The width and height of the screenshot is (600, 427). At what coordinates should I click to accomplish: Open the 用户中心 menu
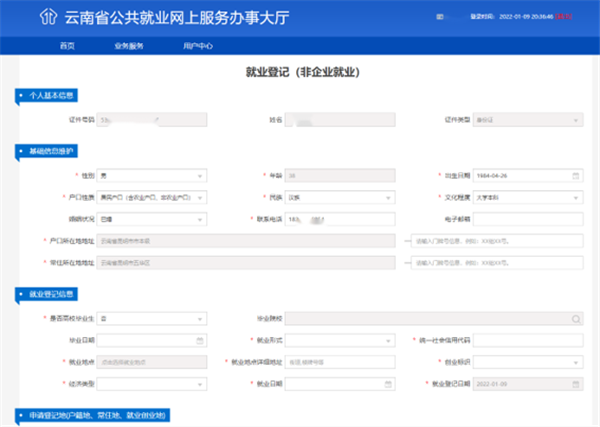(198, 47)
